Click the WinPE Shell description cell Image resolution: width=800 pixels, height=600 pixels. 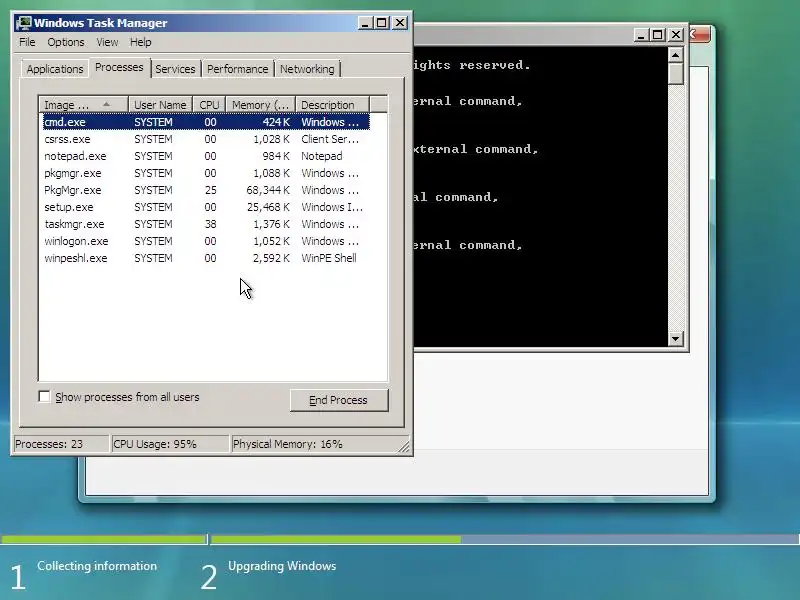coord(329,258)
